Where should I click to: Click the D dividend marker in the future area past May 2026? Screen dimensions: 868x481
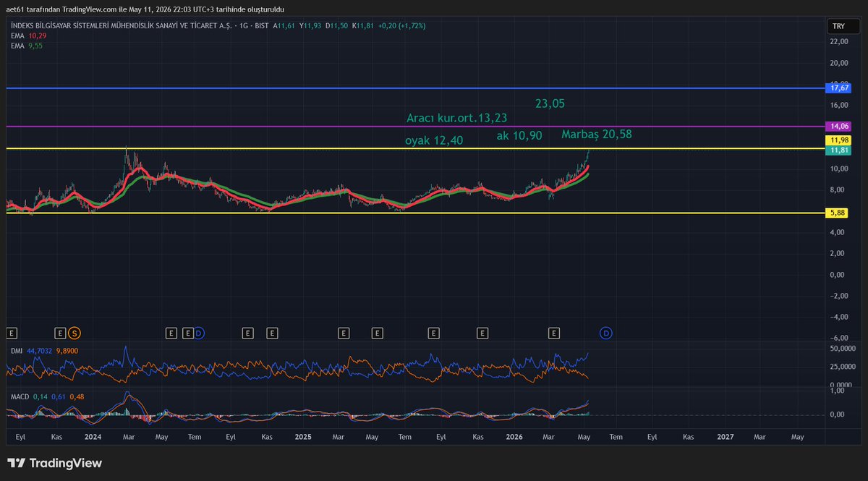click(x=606, y=333)
